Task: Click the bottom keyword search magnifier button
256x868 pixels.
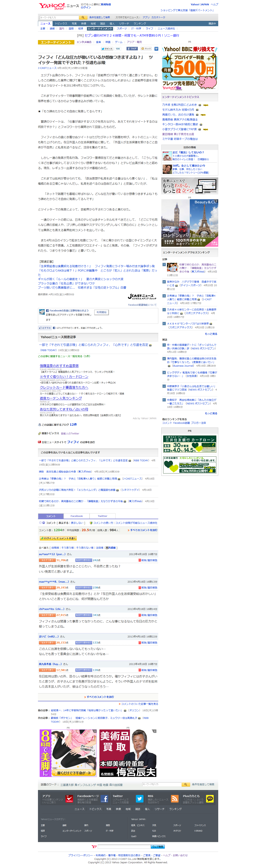Action: [x=186, y=785]
